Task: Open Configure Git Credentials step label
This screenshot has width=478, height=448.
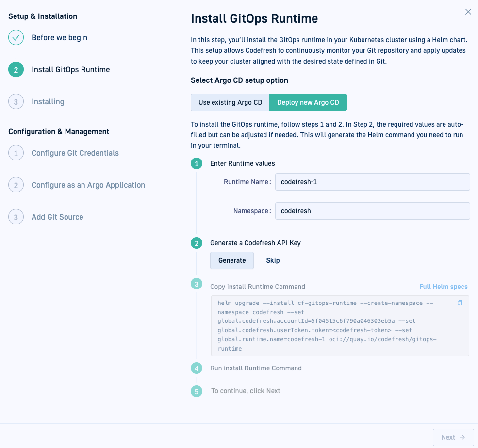Action: 75,153
